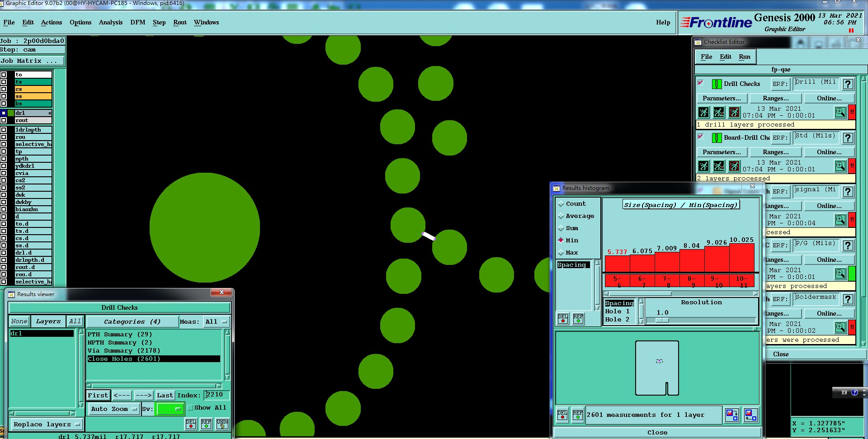This screenshot has height=439, width=868.
Task: Click Drill Checks red status indicator
Action: pyautogui.click(x=852, y=112)
